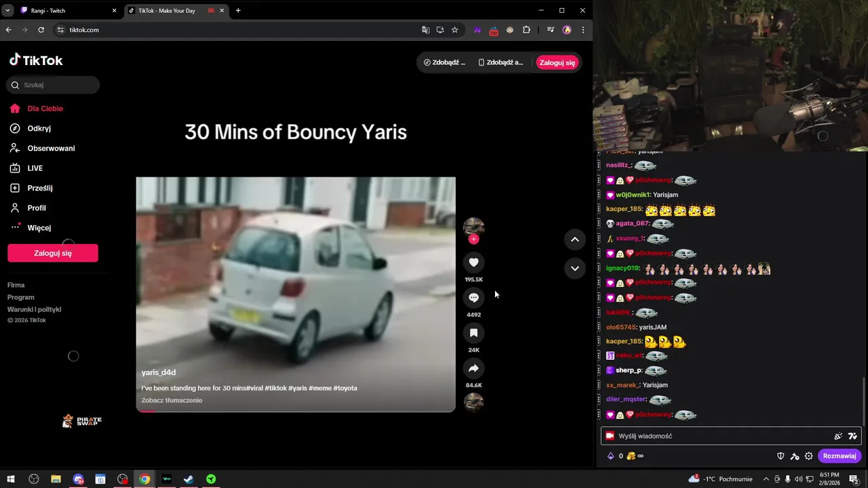
Task: Click top-right Zaloguj się button
Action: point(557,62)
